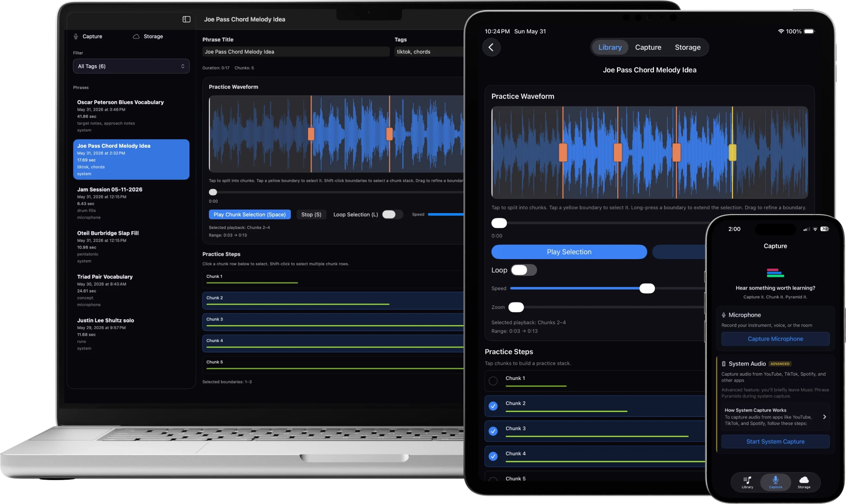Viewport: 846px width, 504px height.
Task: Open Triad Pair Vocabulary phrase
Action: [x=131, y=291]
